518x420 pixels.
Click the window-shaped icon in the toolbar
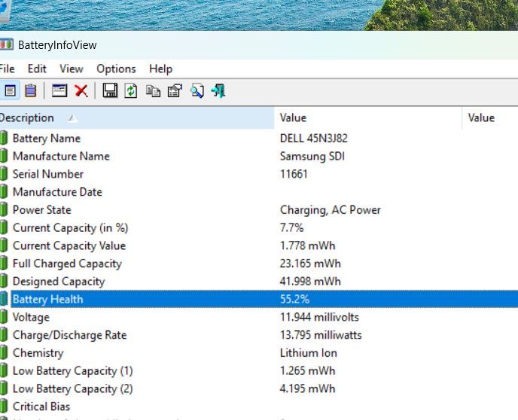click(x=59, y=91)
